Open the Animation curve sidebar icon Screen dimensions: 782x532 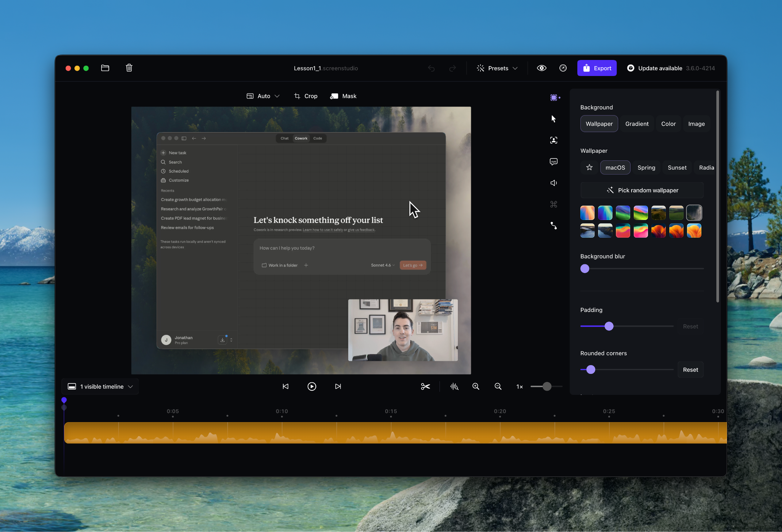[554, 226]
